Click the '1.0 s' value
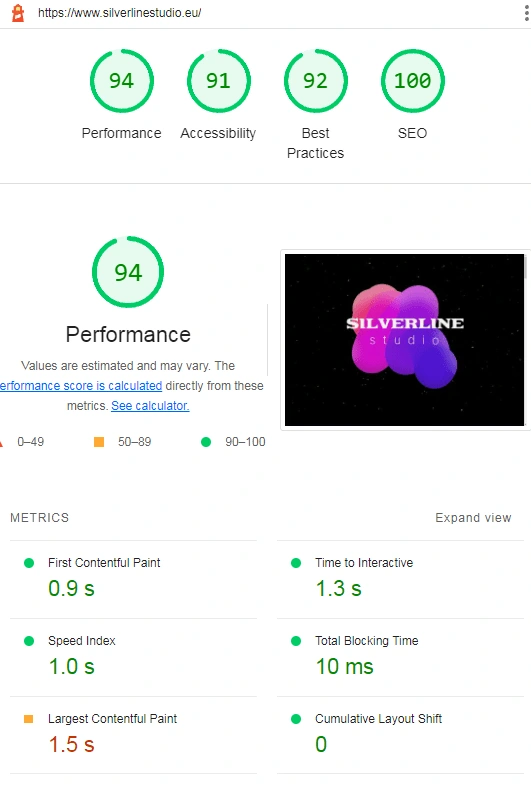Viewport: 531px width, 786px height. (71, 667)
